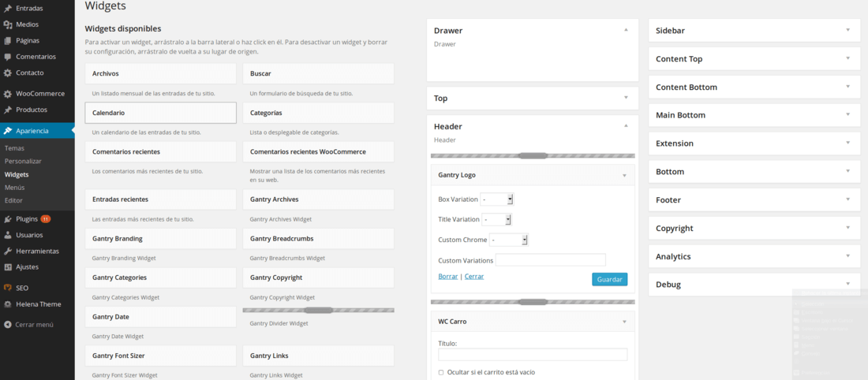
Task: Open the Editor submenu item
Action: (x=13, y=200)
